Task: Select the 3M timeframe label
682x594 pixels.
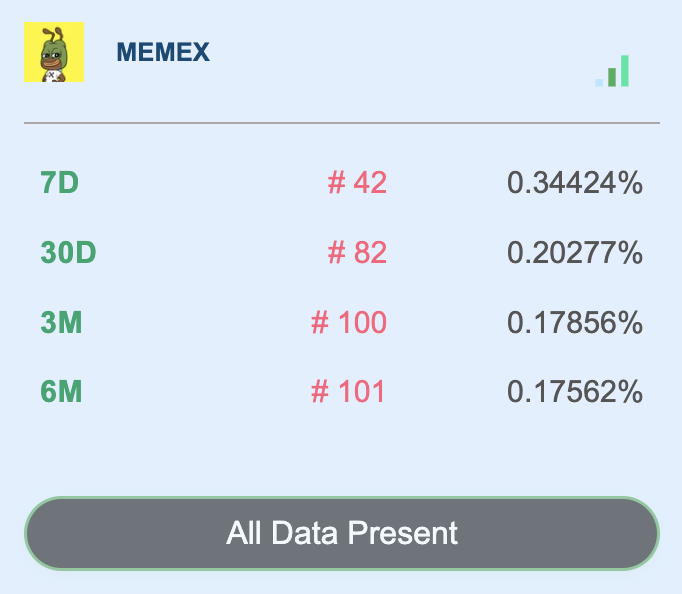Action: [61, 322]
